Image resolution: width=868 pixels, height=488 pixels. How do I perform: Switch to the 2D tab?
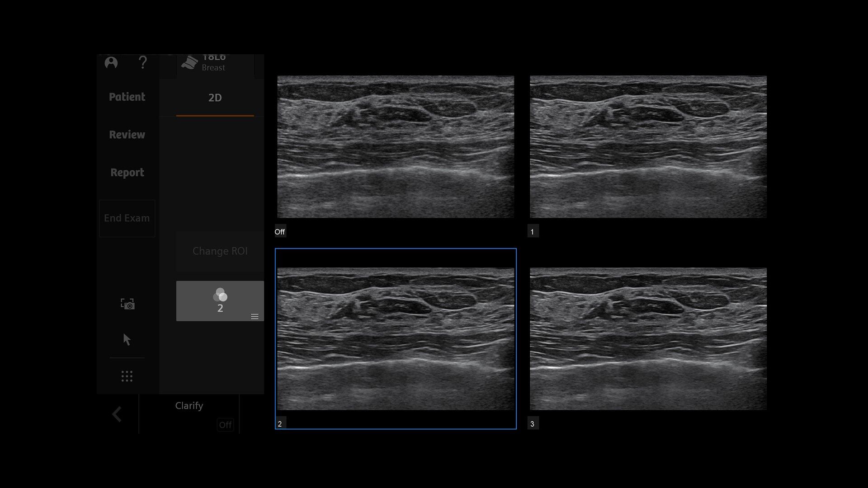[x=215, y=98]
